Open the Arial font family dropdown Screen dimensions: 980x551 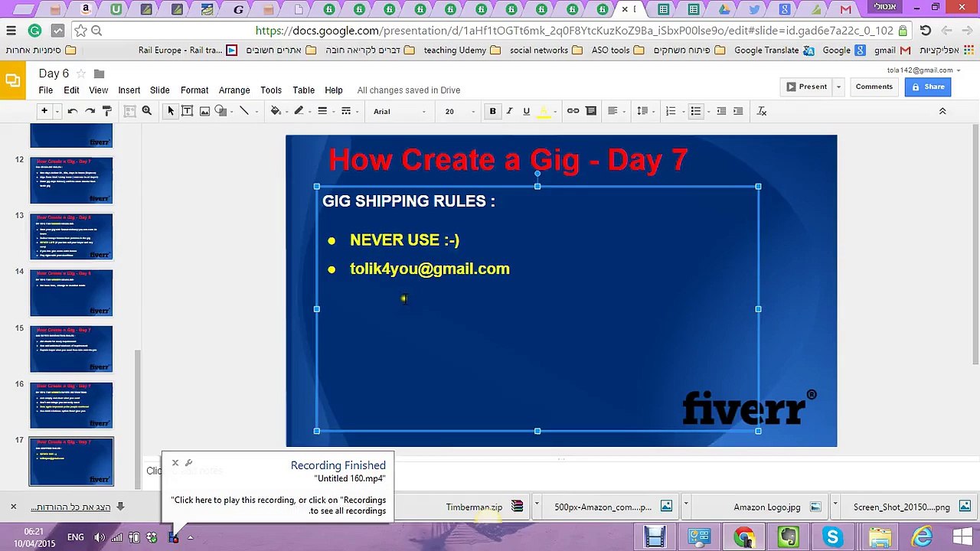(x=399, y=112)
